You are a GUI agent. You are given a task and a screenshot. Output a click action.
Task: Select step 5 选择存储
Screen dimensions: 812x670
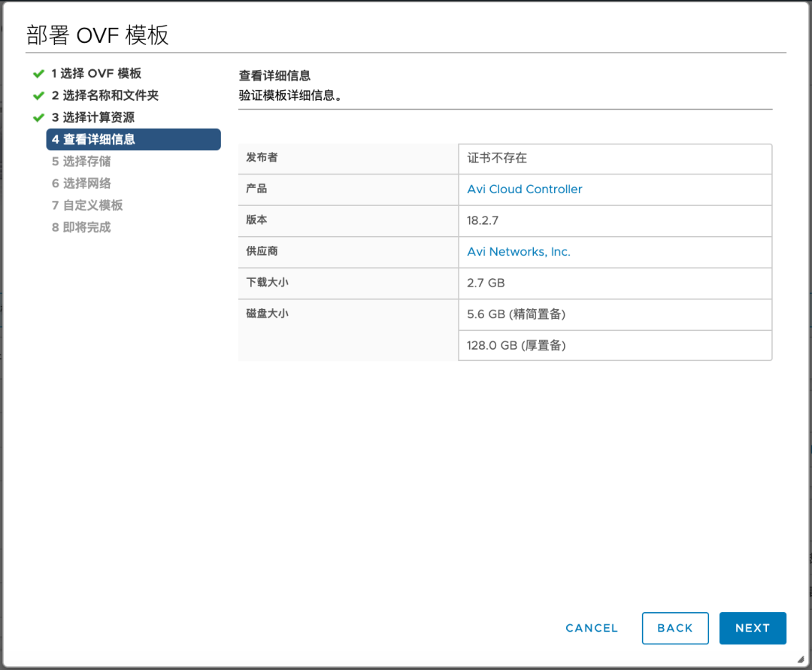click(80, 162)
